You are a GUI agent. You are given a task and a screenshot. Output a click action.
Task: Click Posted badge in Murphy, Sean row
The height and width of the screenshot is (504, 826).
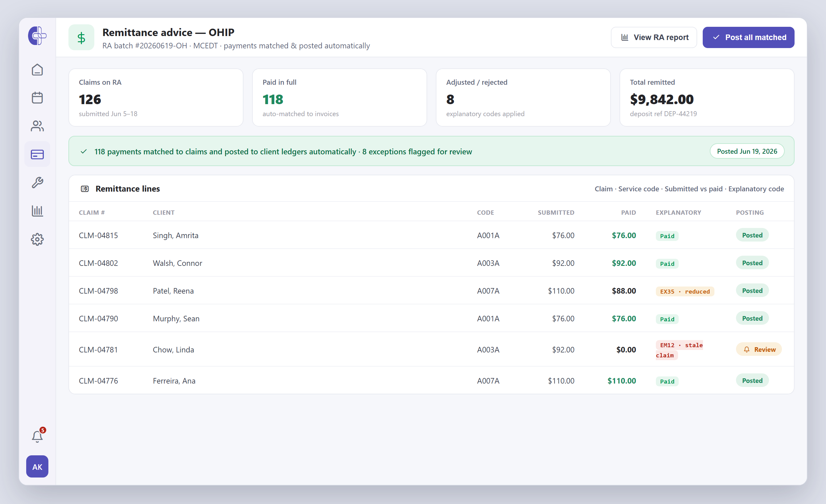click(x=752, y=319)
